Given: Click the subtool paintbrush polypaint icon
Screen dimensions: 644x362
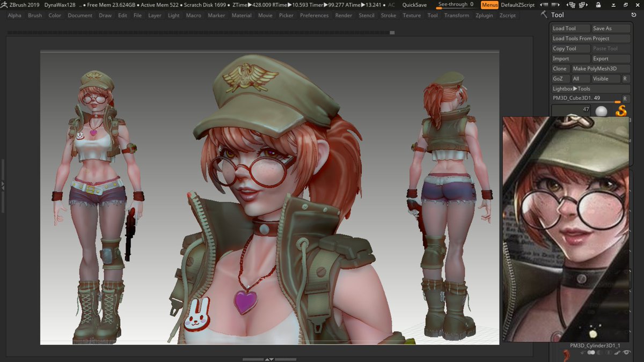Looking at the screenshot, I should tap(617, 353).
